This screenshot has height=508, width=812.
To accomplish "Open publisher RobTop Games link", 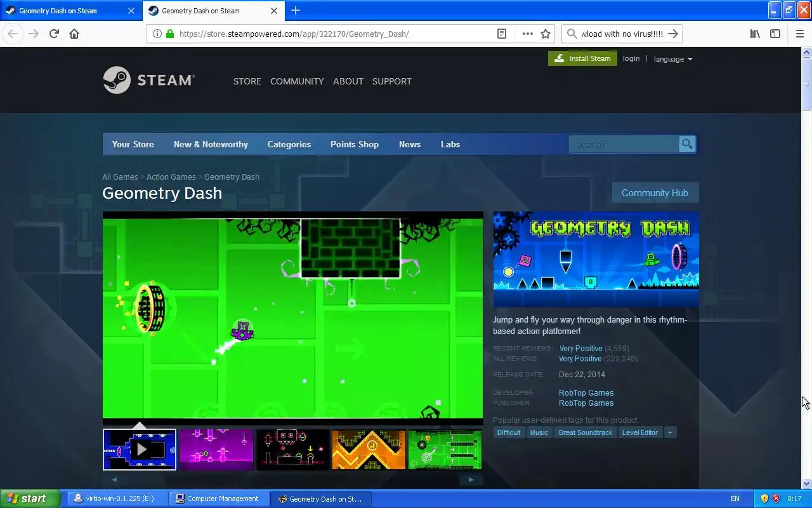I will (586, 403).
